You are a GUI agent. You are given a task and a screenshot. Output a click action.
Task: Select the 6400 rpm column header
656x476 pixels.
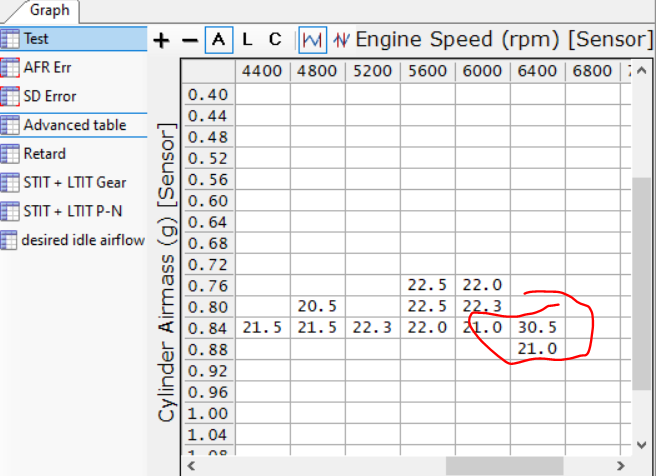click(537, 71)
